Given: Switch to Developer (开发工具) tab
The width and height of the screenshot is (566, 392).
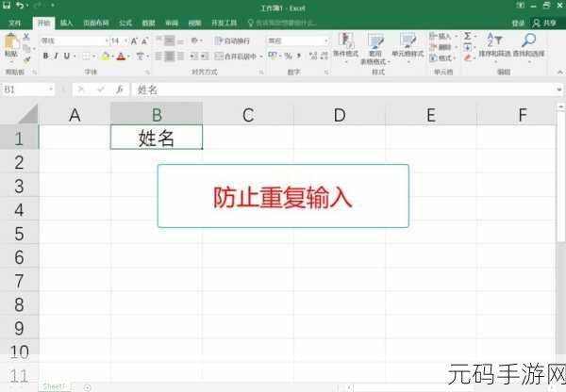Looking at the screenshot, I should [224, 23].
